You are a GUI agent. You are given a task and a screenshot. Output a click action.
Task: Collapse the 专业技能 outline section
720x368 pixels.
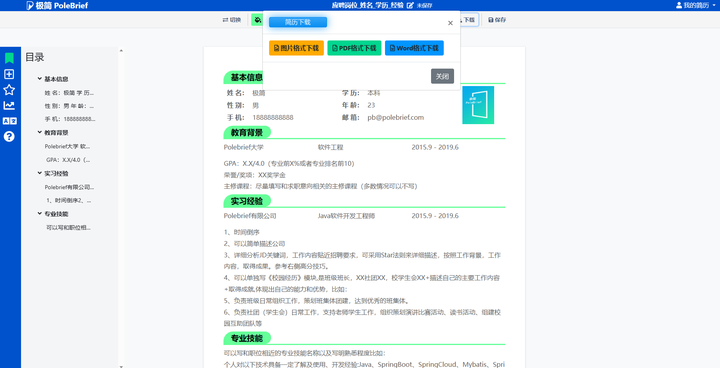[40, 214]
